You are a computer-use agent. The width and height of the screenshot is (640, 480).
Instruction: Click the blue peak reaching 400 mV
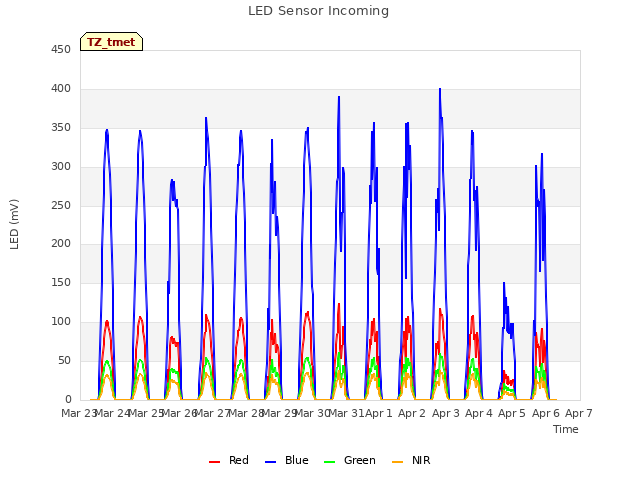click(x=440, y=89)
